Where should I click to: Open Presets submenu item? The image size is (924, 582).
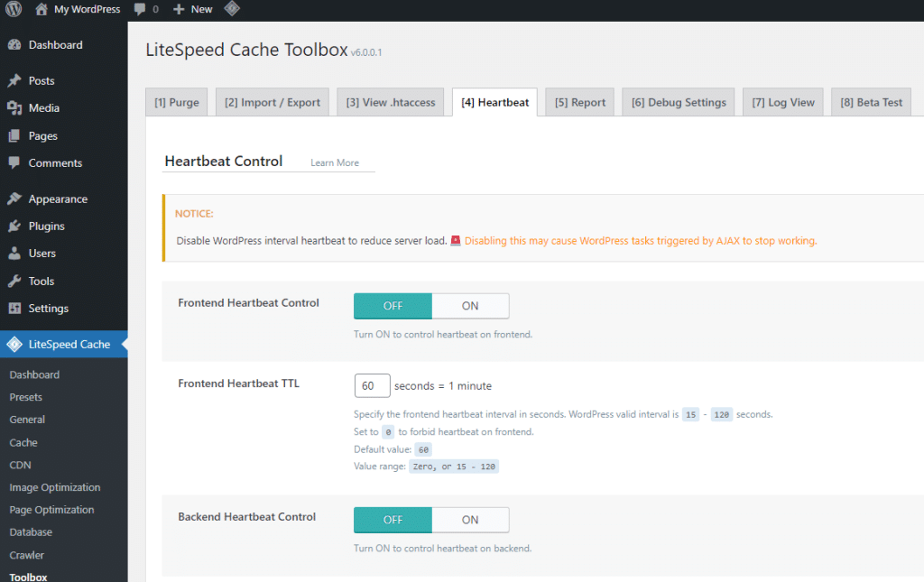26,397
